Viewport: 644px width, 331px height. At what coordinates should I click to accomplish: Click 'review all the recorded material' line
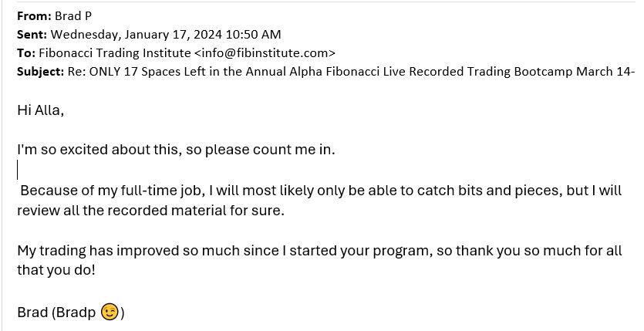(x=150, y=211)
